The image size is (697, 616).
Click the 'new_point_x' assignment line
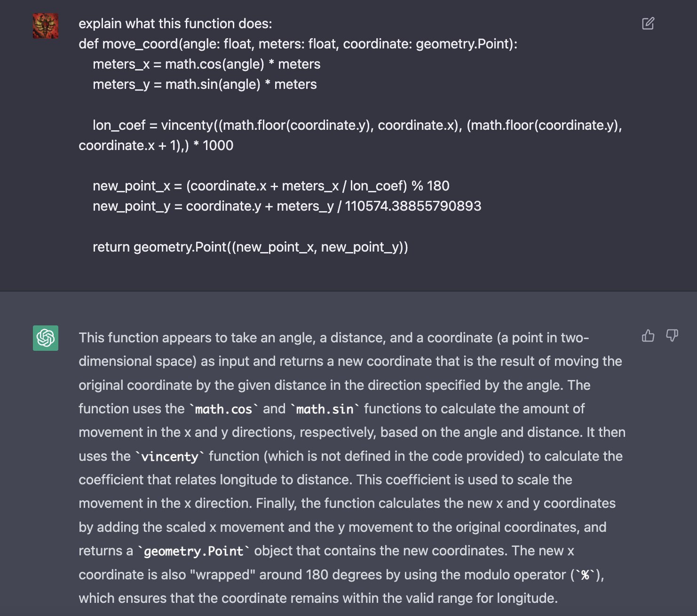(271, 186)
